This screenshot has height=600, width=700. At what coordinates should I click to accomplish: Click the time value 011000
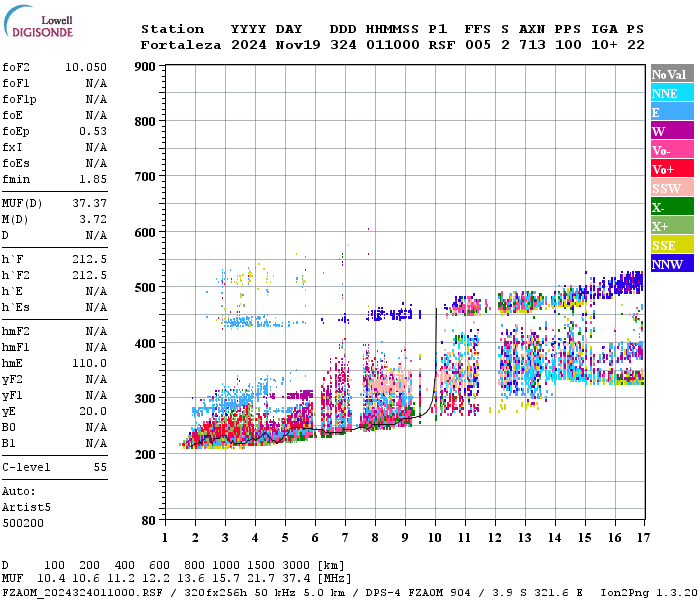(x=393, y=45)
